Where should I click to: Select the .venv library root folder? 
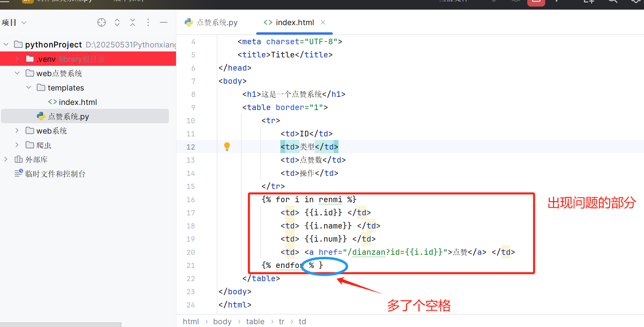click(x=88, y=59)
